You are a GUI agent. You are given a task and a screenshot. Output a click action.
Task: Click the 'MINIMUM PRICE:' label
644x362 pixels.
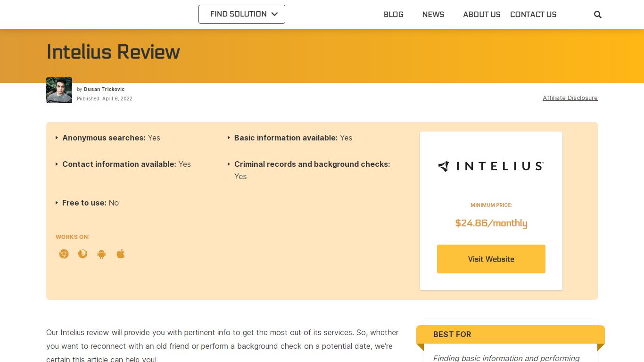pyautogui.click(x=491, y=205)
